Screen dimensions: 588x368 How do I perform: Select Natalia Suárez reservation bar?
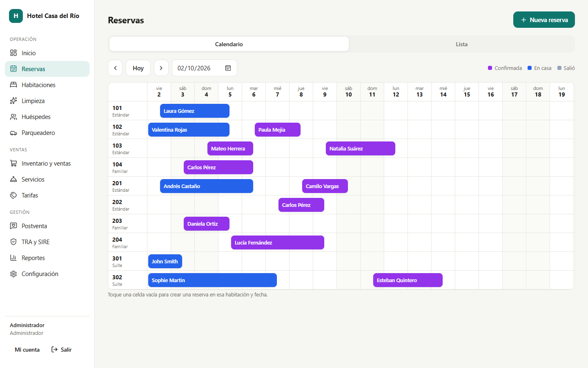coord(361,148)
